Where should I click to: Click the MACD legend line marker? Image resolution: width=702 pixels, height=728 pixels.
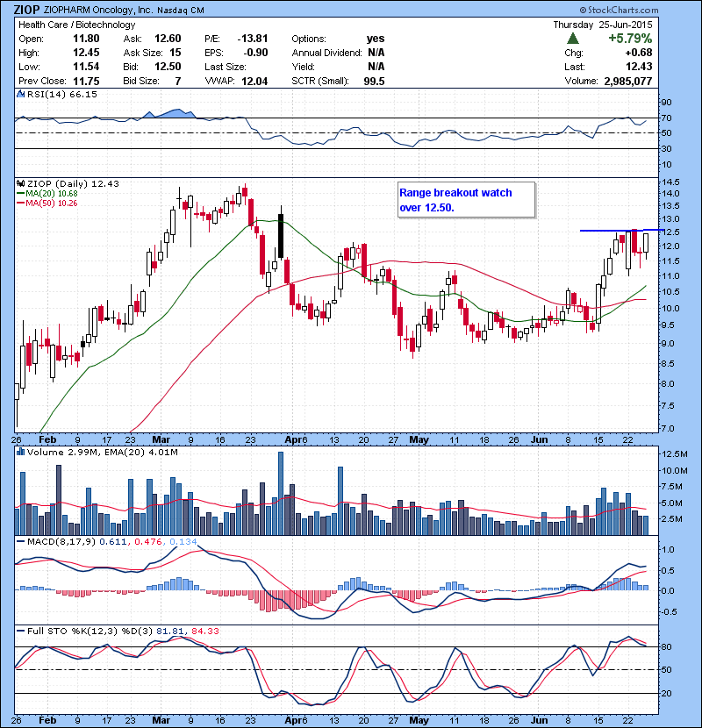coord(20,541)
